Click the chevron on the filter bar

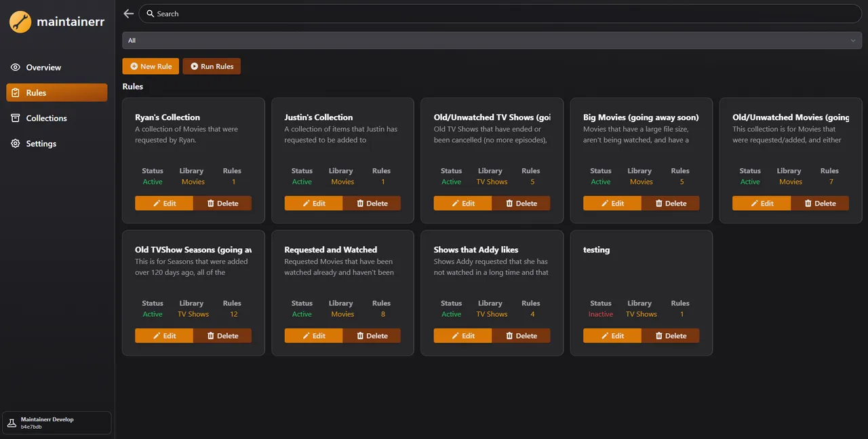852,40
